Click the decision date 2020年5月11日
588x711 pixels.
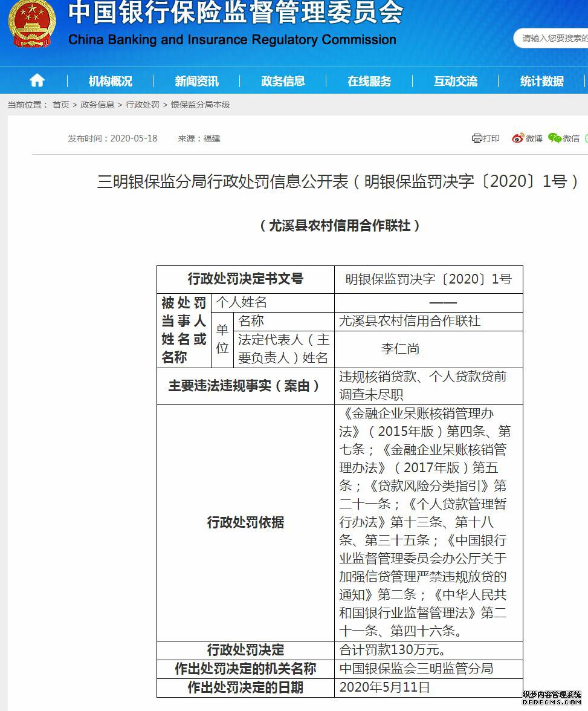tap(384, 687)
